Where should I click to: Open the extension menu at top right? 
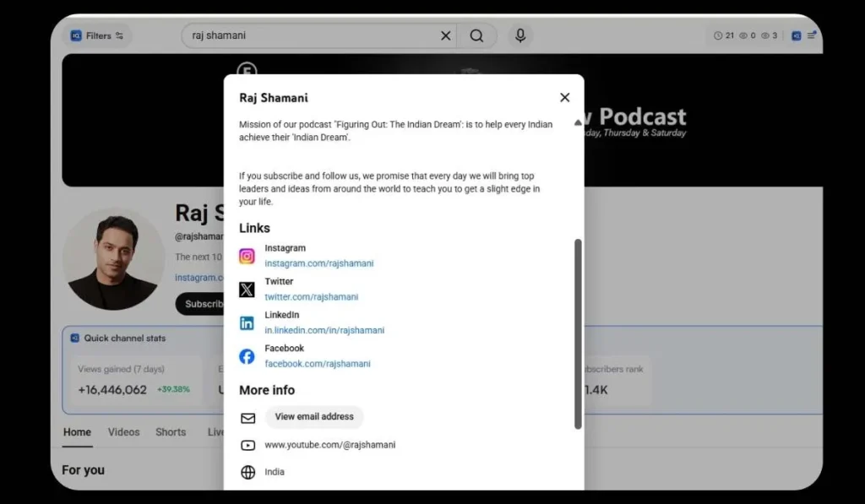click(x=811, y=35)
